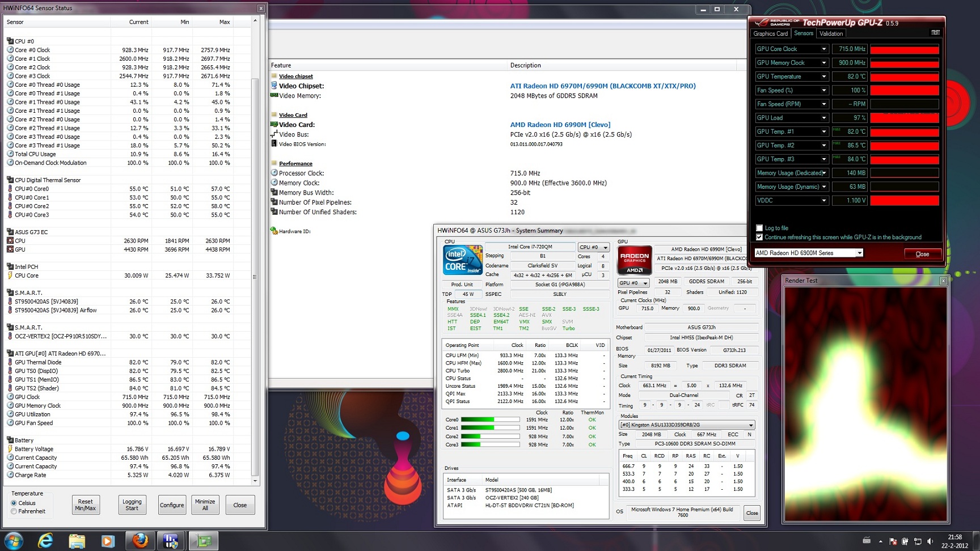980x551 pixels.
Task: Open GPU Core Clock sensor dropdown
Action: 824,49
